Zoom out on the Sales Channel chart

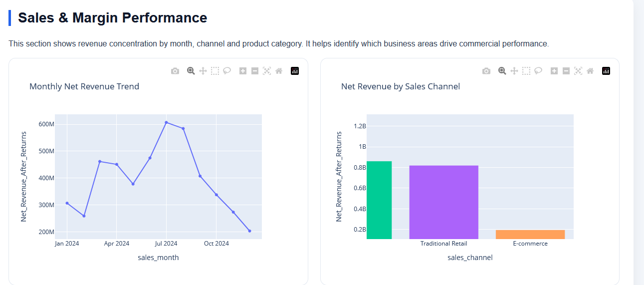[566, 71]
